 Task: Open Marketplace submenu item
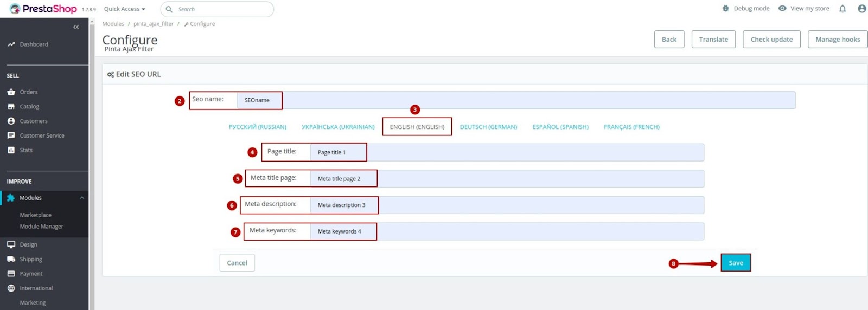(36, 215)
